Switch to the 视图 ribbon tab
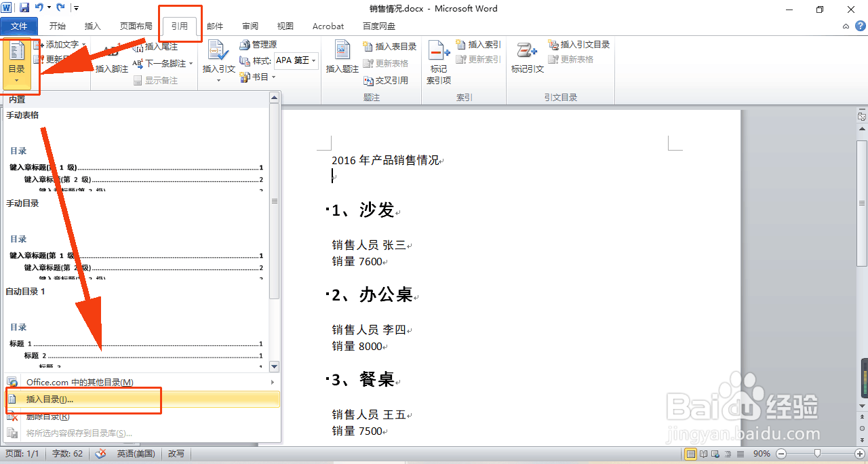The width and height of the screenshot is (868, 464). click(285, 26)
